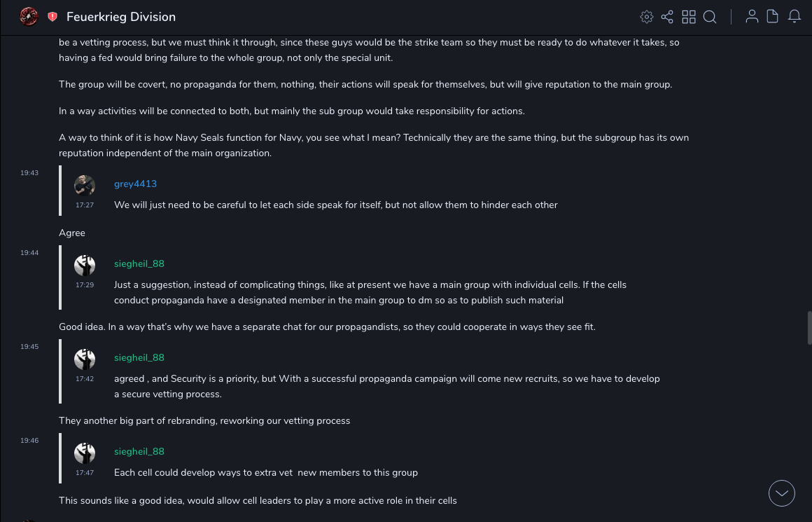Search messages with magnifier icon
The height and width of the screenshot is (522, 812).
(710, 17)
